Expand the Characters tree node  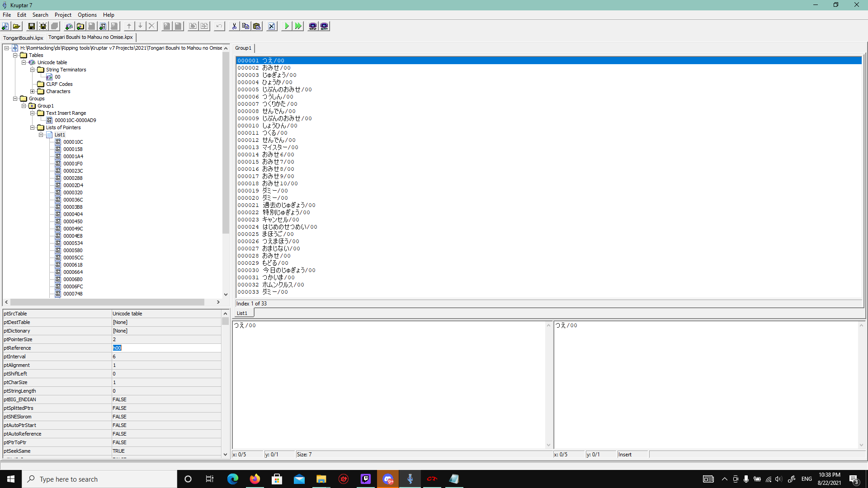pos(32,91)
